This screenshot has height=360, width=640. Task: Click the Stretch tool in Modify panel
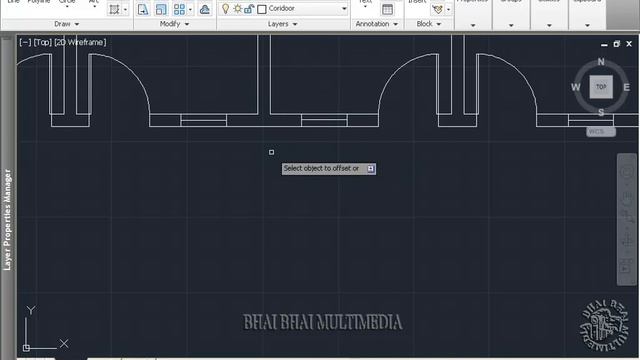click(143, 9)
